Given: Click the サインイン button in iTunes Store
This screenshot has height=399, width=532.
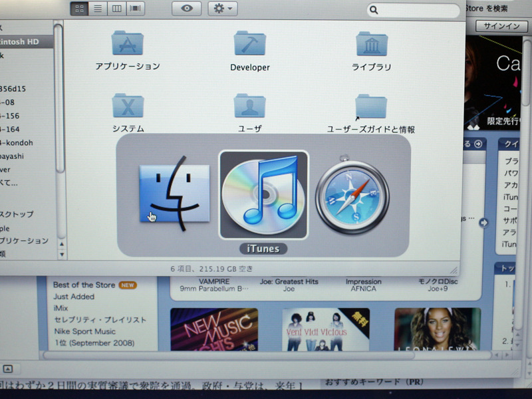Looking at the screenshot, I should pos(501,26).
